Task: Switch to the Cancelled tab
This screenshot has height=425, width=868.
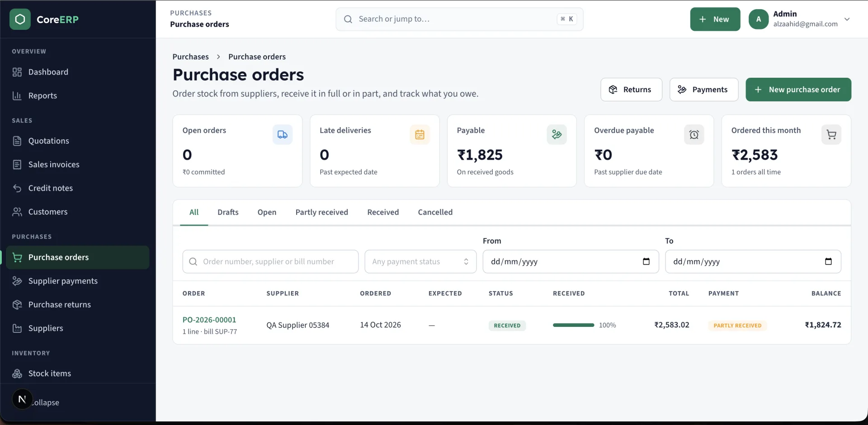Action: pos(435,212)
